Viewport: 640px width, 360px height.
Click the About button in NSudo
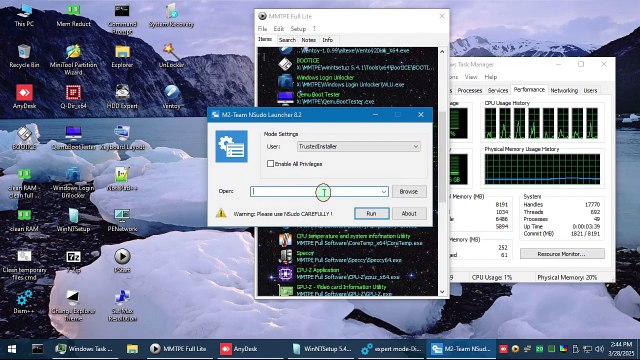tap(409, 213)
